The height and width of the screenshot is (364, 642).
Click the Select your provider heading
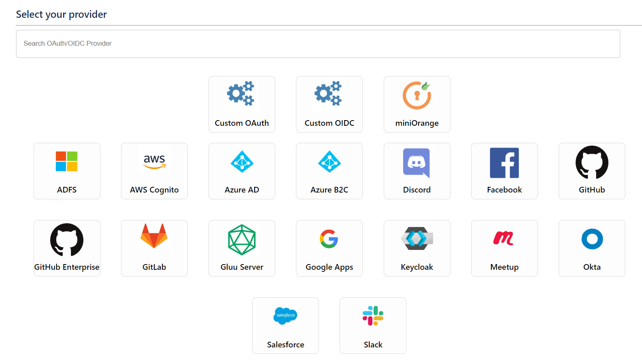(x=62, y=15)
